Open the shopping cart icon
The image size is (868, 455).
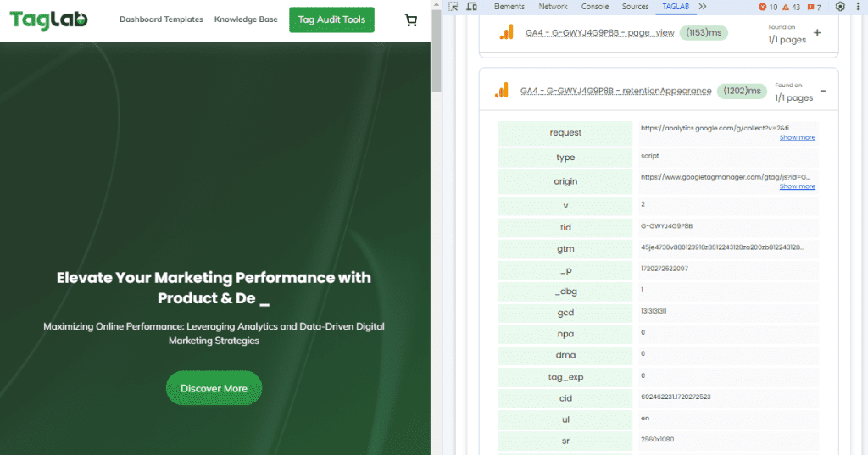coord(411,20)
